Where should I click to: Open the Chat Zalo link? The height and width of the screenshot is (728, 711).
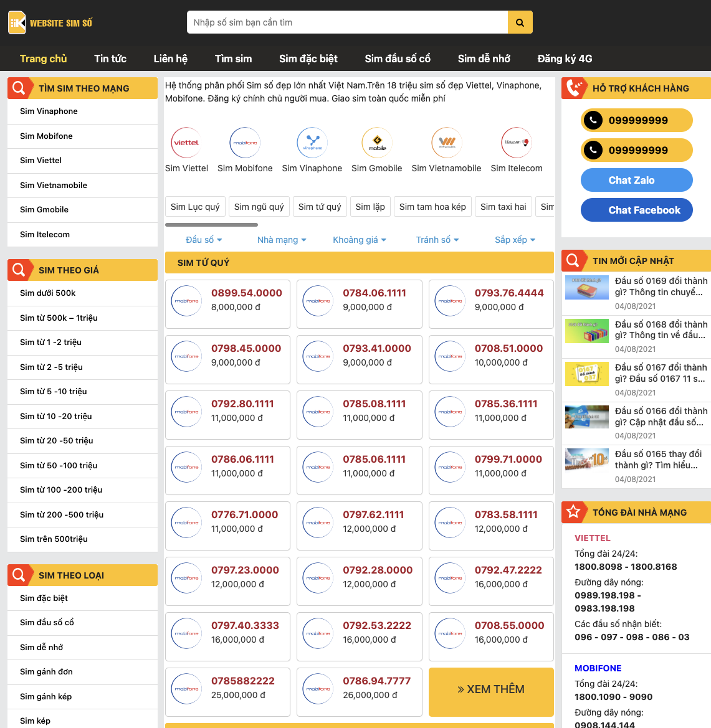[x=636, y=180]
